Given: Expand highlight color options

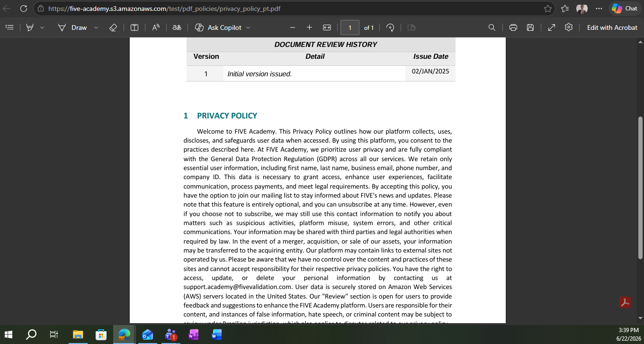Looking at the screenshot, I should (x=42, y=27).
